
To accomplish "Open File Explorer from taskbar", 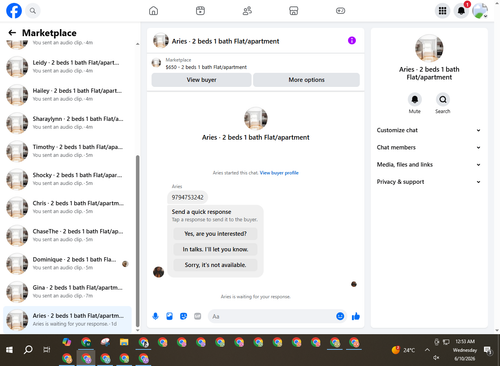I will tap(124, 342).
